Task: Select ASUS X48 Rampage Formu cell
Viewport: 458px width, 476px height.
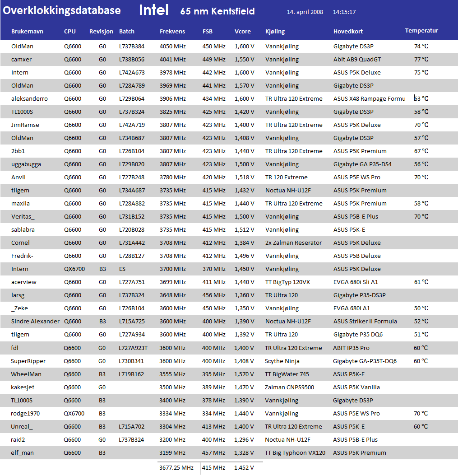Action: 370,98
